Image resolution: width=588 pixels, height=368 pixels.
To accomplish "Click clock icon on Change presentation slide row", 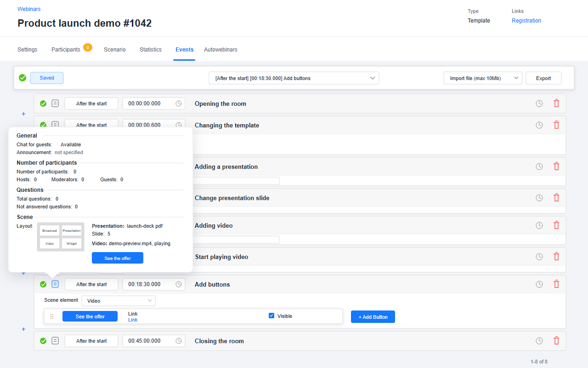I will [x=539, y=198].
